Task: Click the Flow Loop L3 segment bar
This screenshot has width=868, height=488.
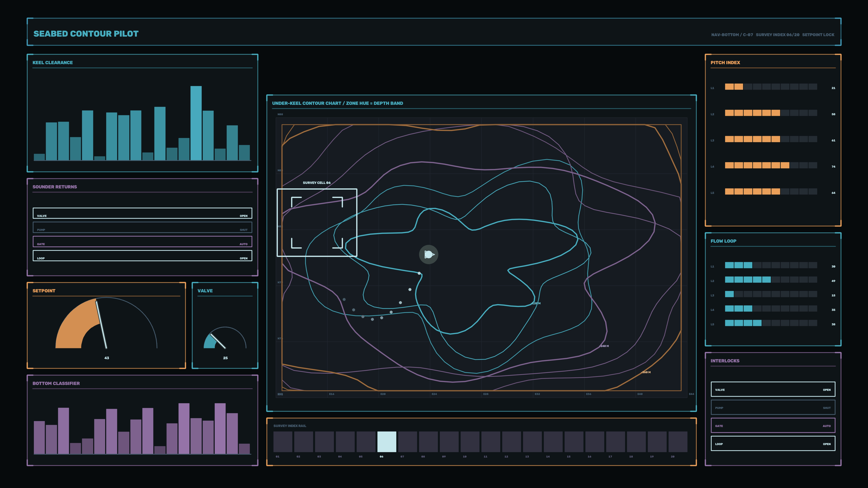Action: pos(771,294)
